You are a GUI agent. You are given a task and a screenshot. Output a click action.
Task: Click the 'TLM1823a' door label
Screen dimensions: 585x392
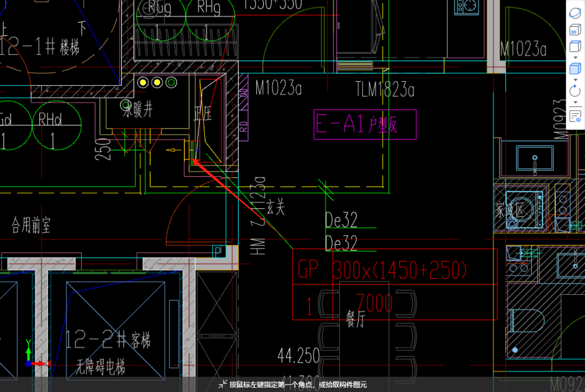click(x=385, y=89)
